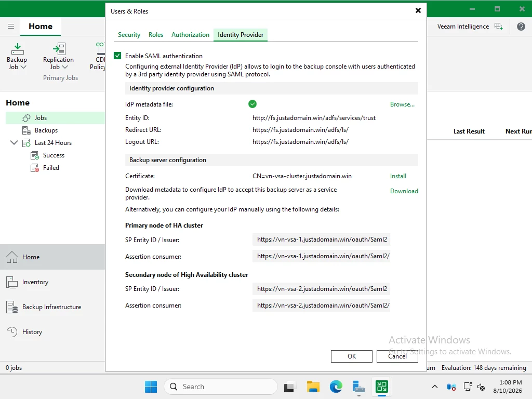Click the green IdP metadata validation checkmark
This screenshot has width=532, height=399.
click(252, 104)
